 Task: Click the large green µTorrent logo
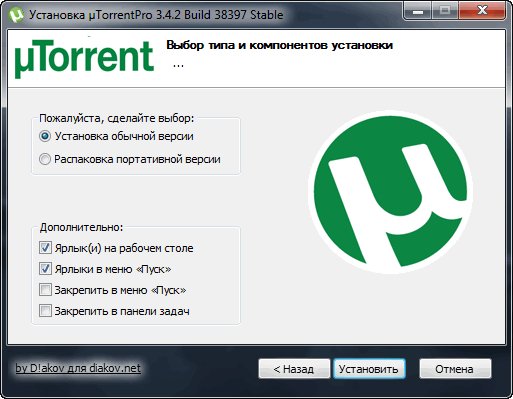click(x=390, y=192)
